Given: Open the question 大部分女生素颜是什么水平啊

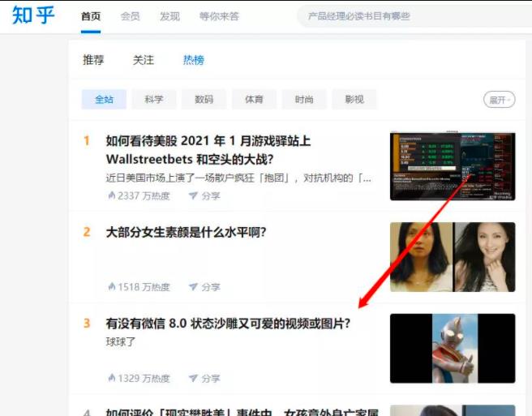Looking at the screenshot, I should pos(186,233).
